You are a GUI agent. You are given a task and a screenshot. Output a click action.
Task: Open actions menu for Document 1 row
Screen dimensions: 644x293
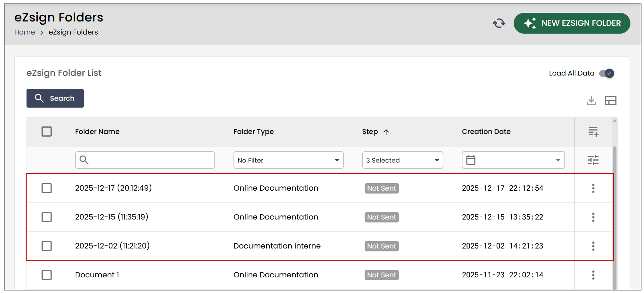[593, 275]
